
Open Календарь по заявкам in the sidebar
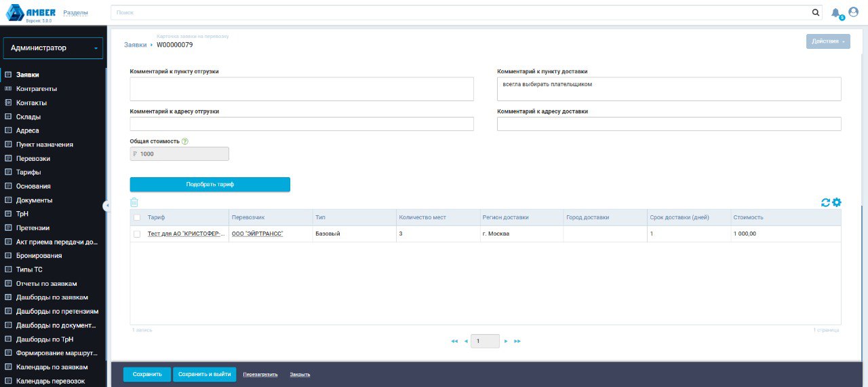(53, 367)
